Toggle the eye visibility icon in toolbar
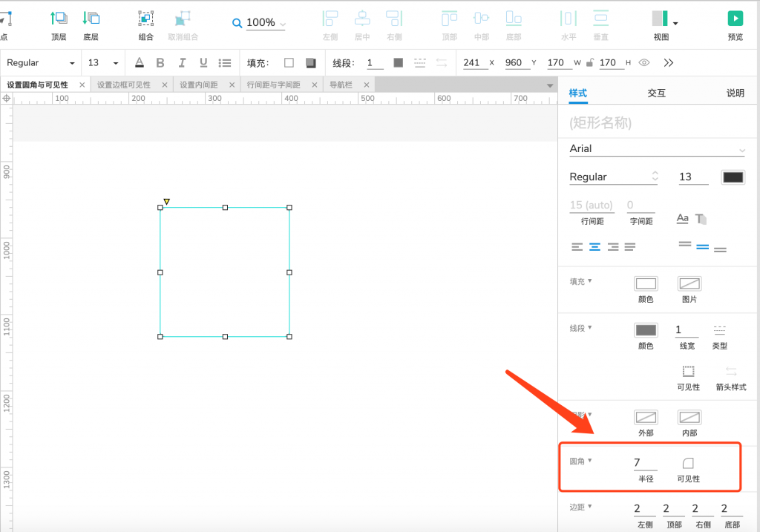This screenshot has height=532, width=760. point(644,63)
